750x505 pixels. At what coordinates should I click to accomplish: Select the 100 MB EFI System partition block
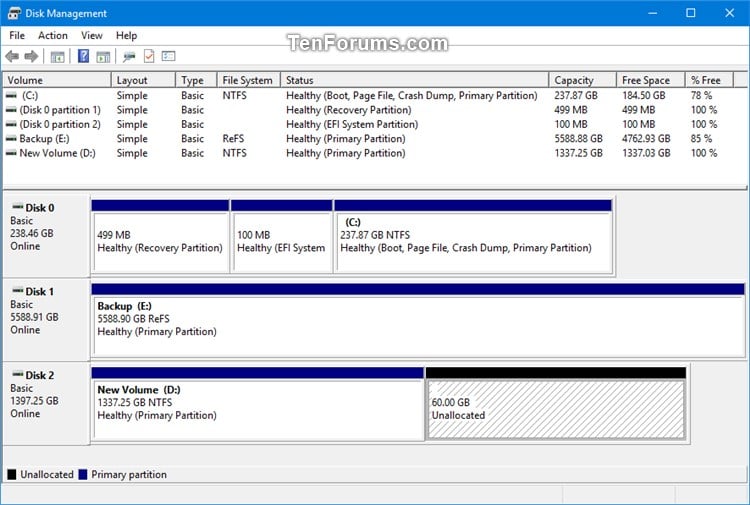click(282, 237)
